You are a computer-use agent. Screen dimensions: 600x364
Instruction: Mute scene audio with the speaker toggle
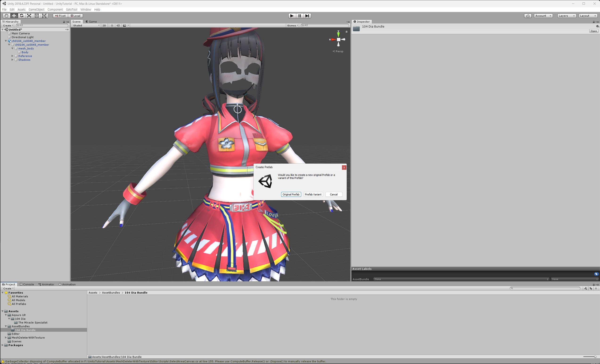pos(118,25)
